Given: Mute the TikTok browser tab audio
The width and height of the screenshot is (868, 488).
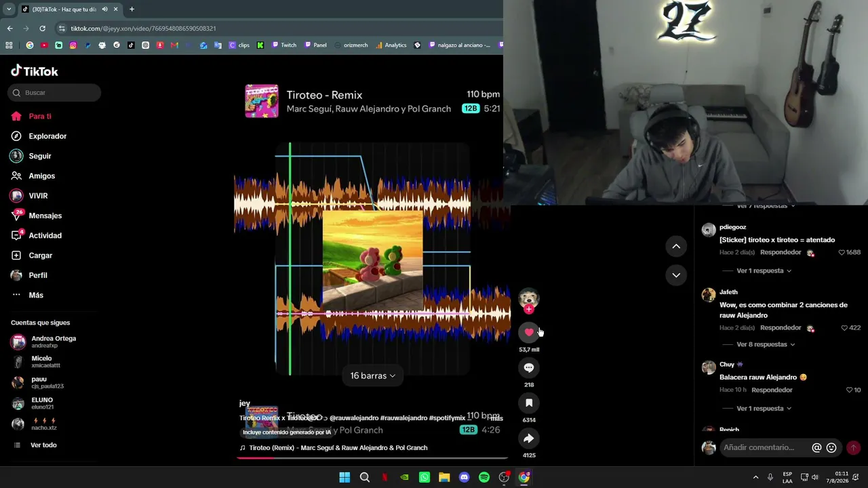Looking at the screenshot, I should tap(104, 9).
